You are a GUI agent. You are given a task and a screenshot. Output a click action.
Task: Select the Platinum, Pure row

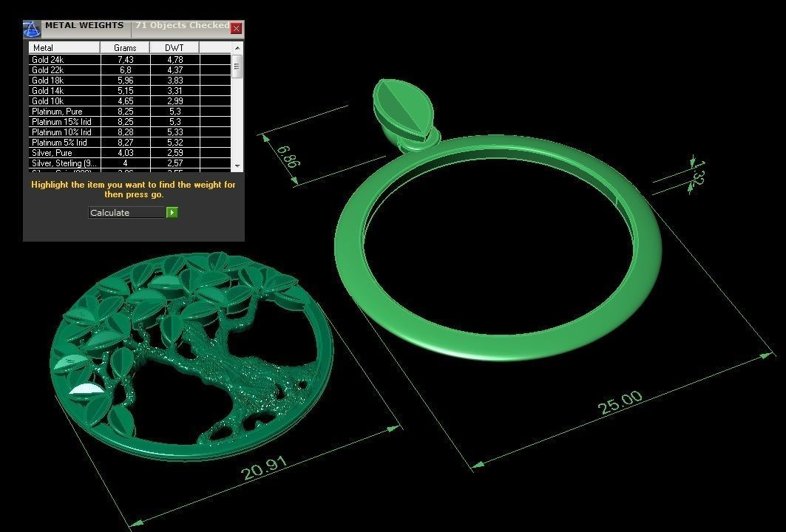pyautogui.click(x=64, y=112)
